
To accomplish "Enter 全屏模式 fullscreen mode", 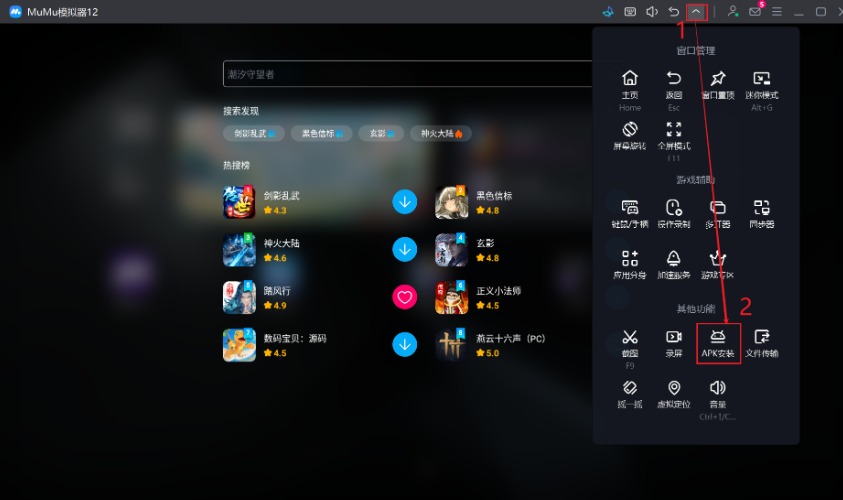I will 674,129.
